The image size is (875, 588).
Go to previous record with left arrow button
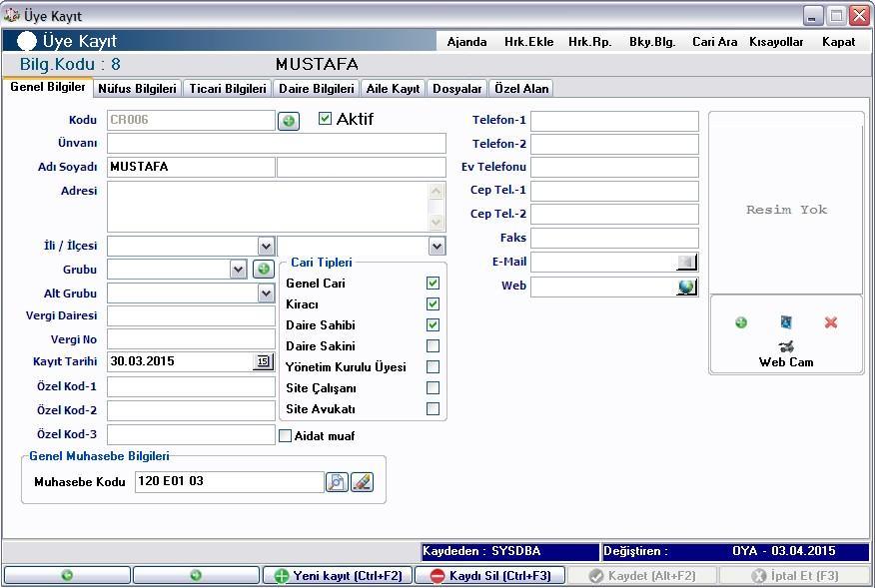(67, 576)
